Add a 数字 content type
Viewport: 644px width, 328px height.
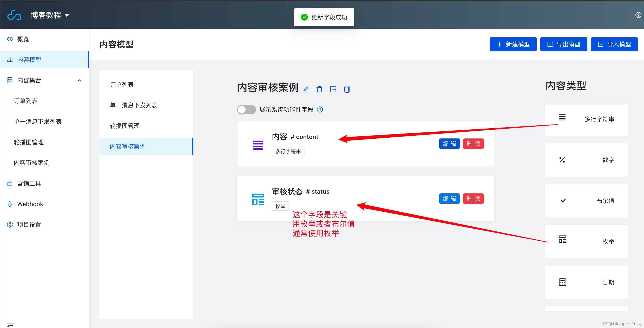[586, 160]
